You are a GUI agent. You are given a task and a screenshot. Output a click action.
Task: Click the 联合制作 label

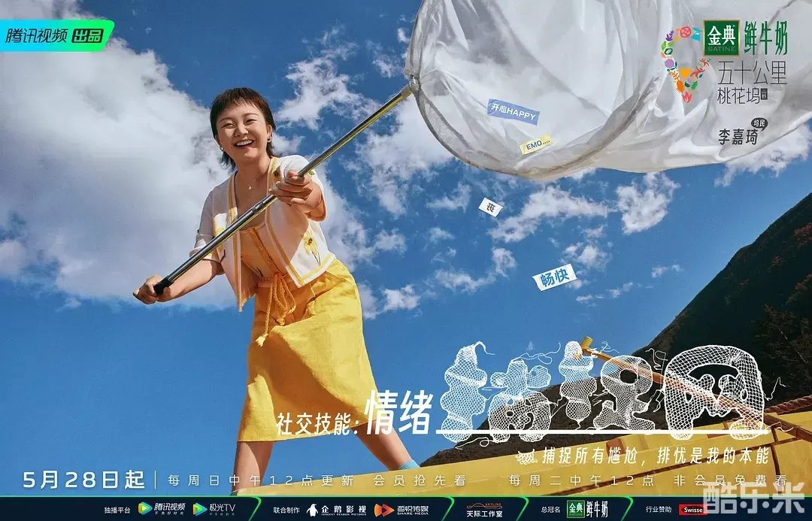tap(286, 510)
